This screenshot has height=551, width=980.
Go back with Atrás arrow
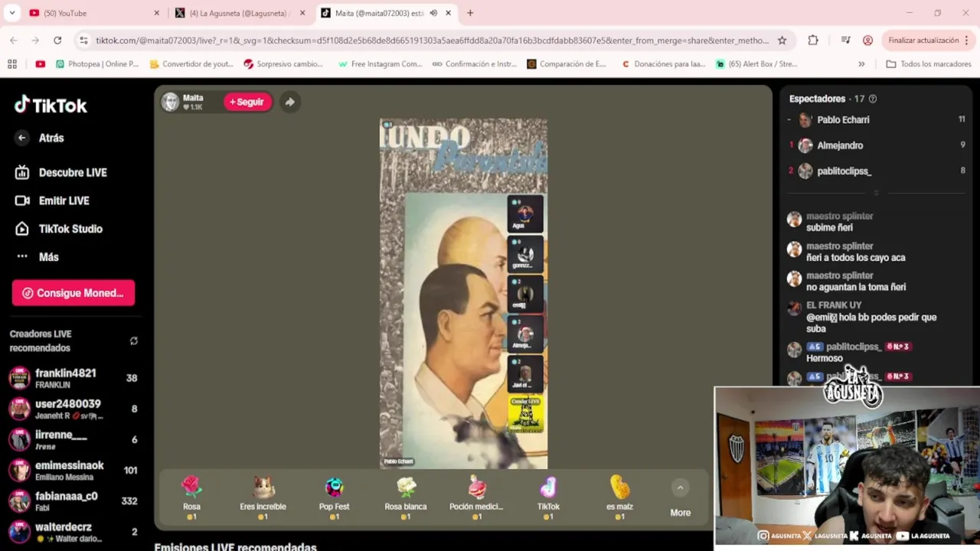tap(21, 138)
